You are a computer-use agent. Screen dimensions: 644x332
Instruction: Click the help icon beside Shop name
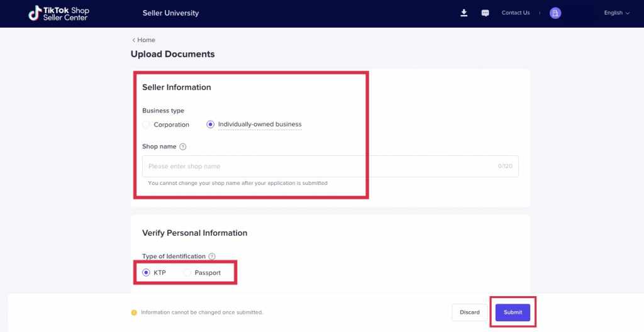183,147
